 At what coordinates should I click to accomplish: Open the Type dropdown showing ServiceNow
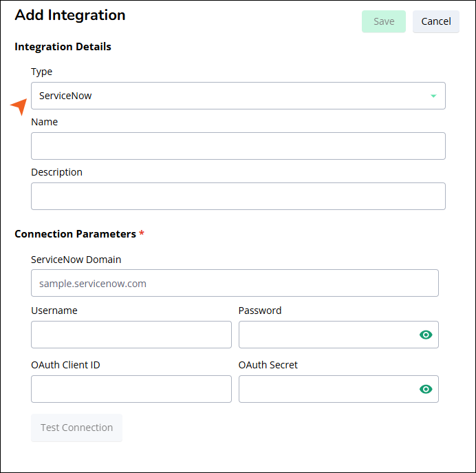(238, 96)
